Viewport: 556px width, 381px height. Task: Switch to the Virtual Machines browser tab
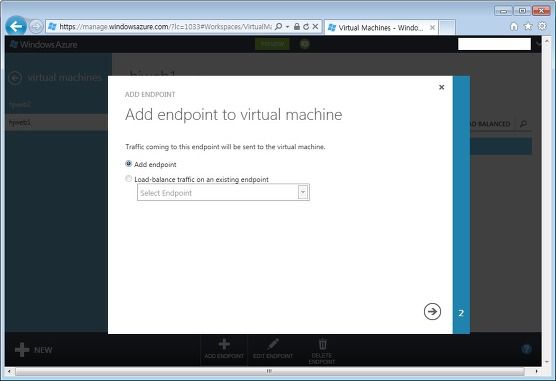pos(381,28)
